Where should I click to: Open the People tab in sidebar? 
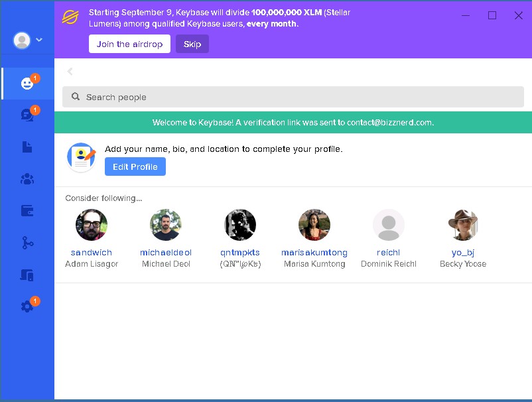[27, 83]
